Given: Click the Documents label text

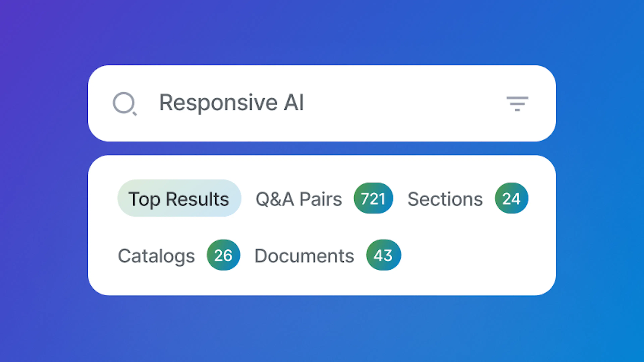Looking at the screenshot, I should pos(304,256).
